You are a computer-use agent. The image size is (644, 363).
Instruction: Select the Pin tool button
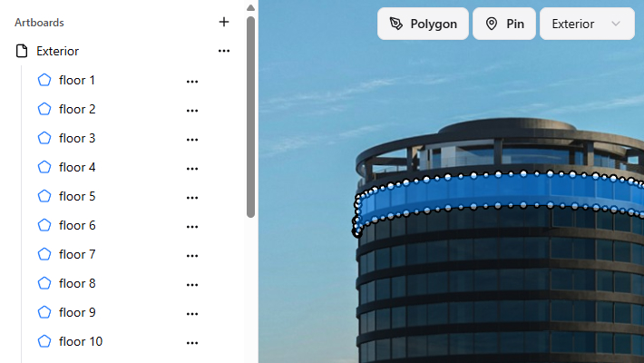pyautogui.click(x=504, y=24)
